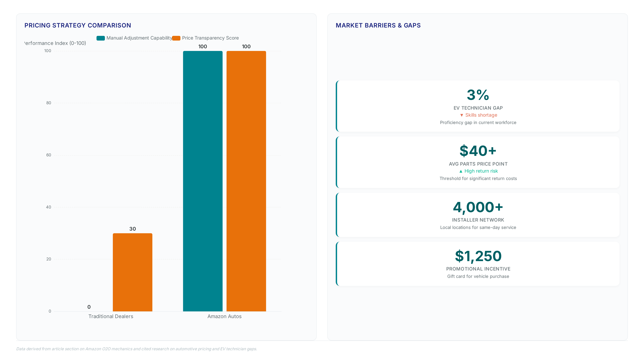Click the green up-triangle High return risk icon
The image size is (644, 362).
(x=461, y=171)
